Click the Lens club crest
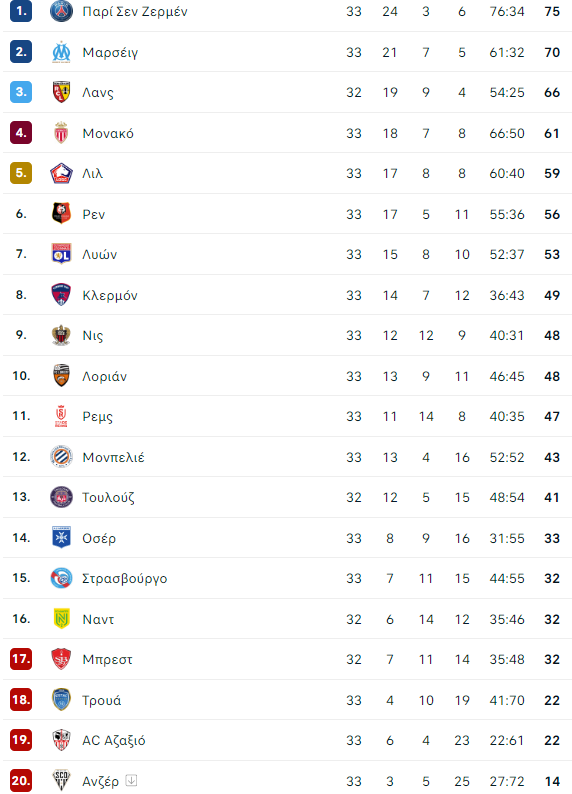Viewport: 572px width, 794px height. (61, 92)
